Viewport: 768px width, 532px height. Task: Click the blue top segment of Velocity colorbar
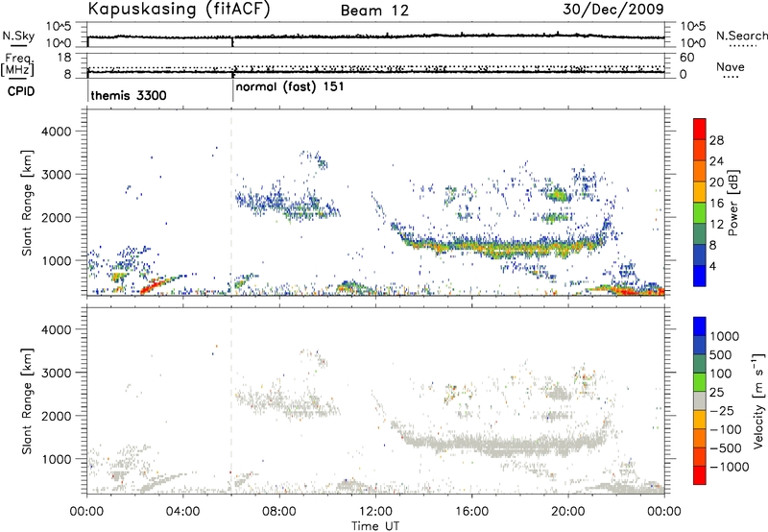click(x=700, y=326)
